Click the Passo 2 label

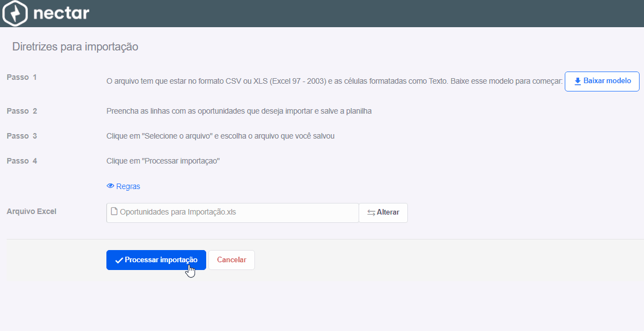pos(22,111)
